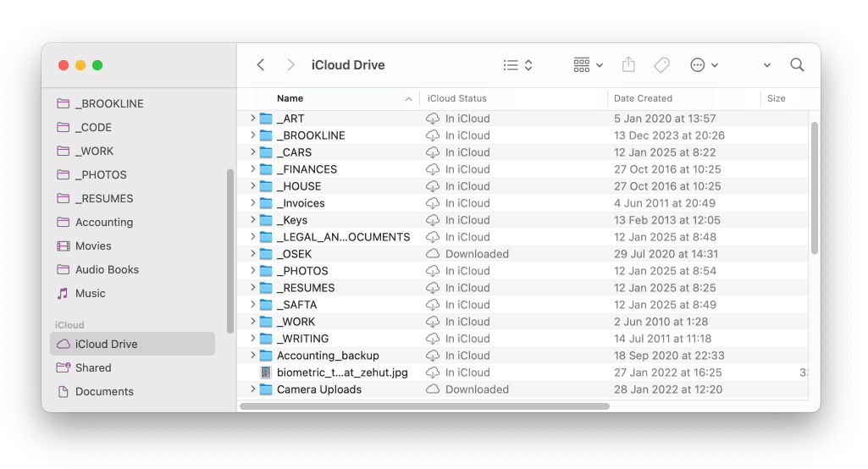
Task: Select the biometric_t...at_zehut.jpg file icon
Action: (266, 372)
